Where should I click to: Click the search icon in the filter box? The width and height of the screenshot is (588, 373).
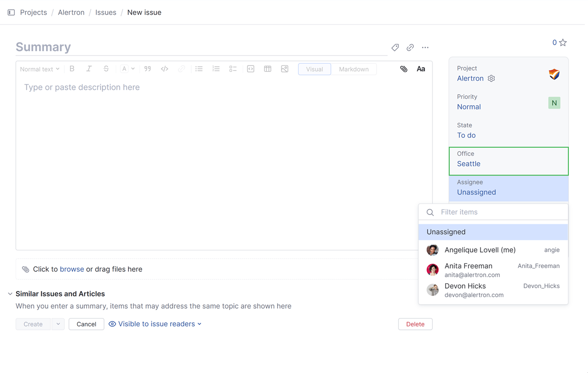(x=430, y=213)
